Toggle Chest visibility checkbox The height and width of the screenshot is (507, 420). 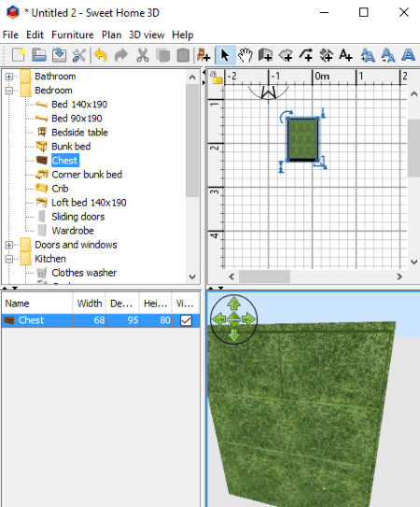coord(186,320)
